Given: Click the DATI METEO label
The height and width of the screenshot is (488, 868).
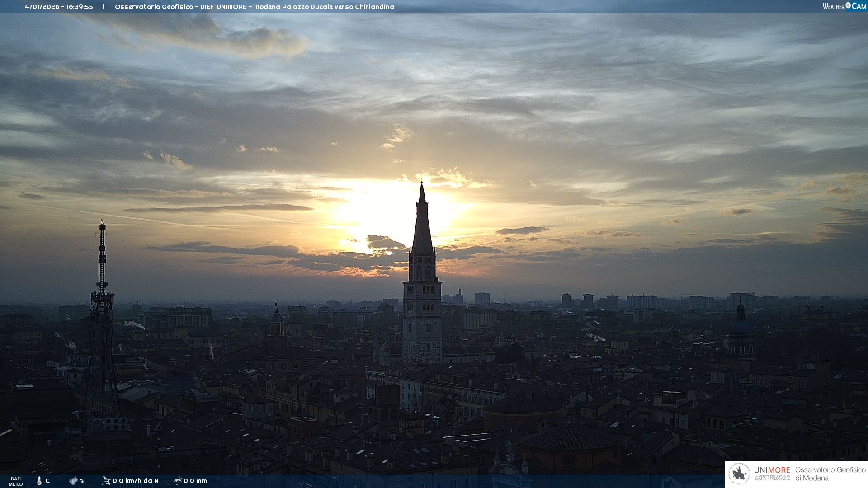Looking at the screenshot, I should (x=16, y=481).
